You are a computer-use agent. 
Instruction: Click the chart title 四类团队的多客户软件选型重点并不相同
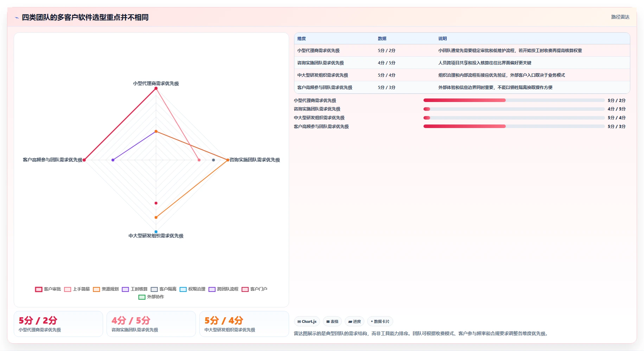click(85, 18)
